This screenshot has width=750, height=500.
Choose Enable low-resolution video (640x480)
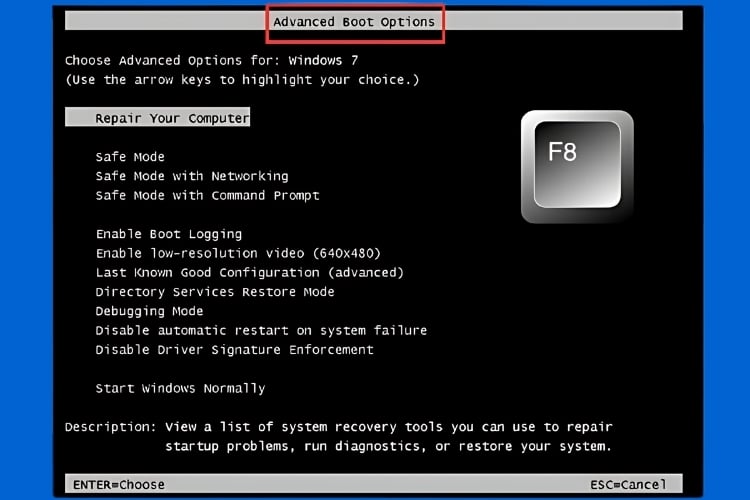[x=238, y=253]
